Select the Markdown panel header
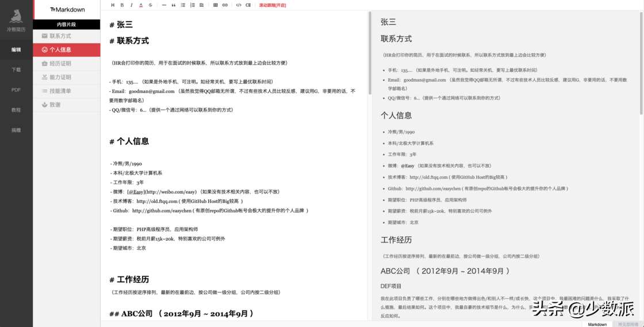 [x=67, y=9]
